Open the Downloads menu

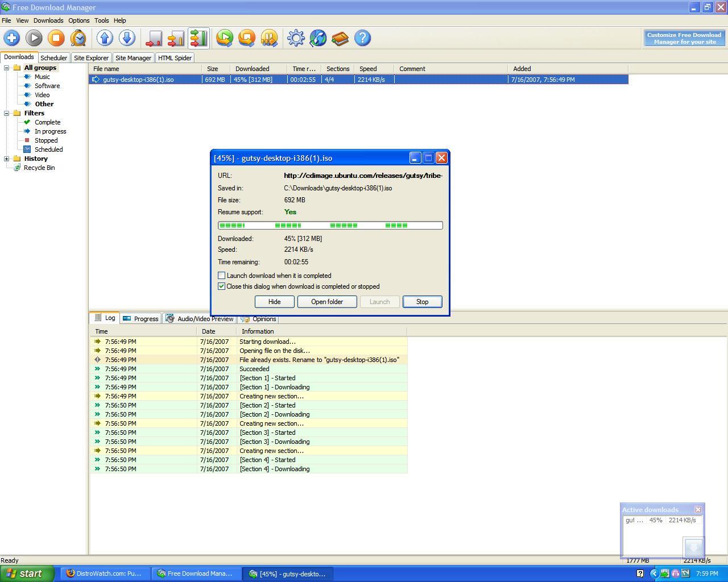coord(48,20)
